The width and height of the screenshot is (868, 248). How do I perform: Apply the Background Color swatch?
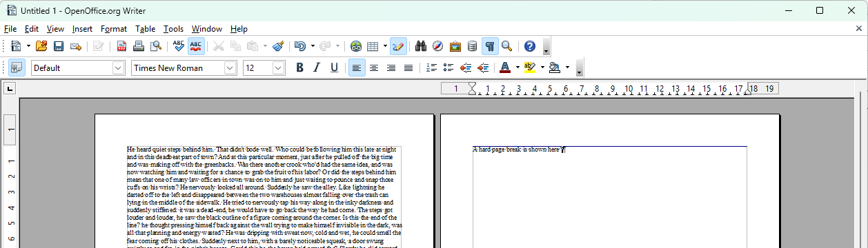(555, 68)
